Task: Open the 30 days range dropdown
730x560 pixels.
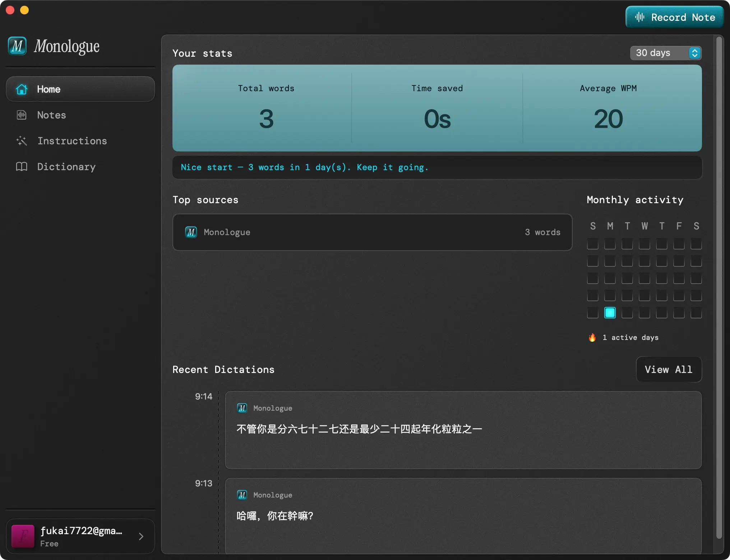Action: 666,53
